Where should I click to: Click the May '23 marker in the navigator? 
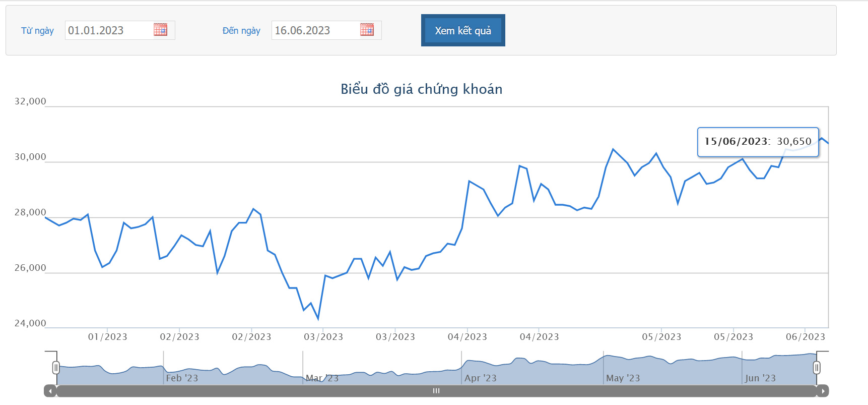click(623, 378)
